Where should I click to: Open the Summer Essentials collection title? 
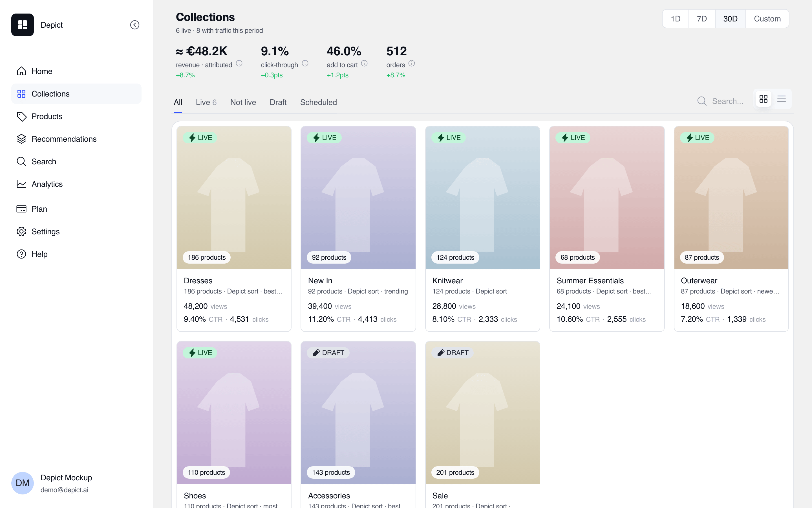point(590,281)
